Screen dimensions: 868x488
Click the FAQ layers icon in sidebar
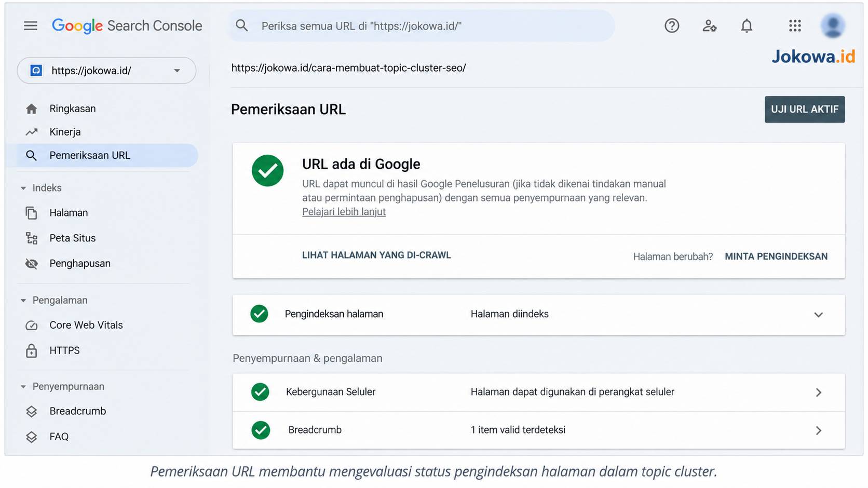point(32,437)
